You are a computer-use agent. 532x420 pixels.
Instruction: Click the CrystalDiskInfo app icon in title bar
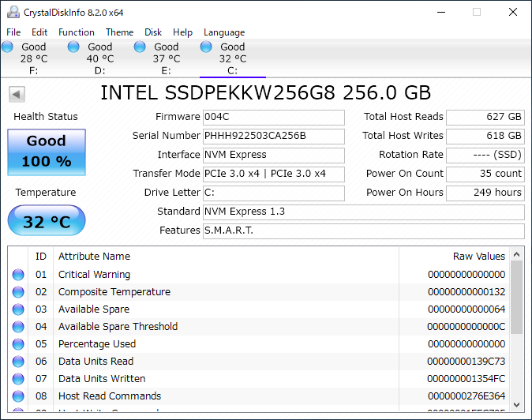(x=13, y=12)
